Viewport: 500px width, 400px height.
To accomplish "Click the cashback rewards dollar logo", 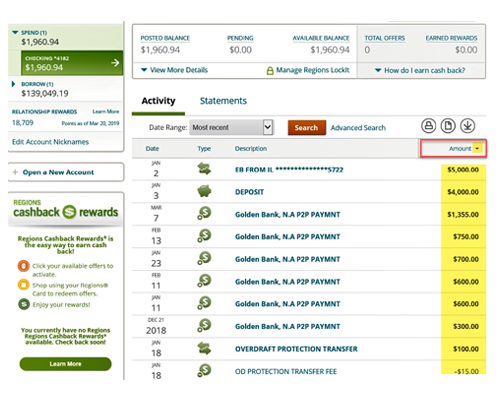I will click(x=69, y=212).
